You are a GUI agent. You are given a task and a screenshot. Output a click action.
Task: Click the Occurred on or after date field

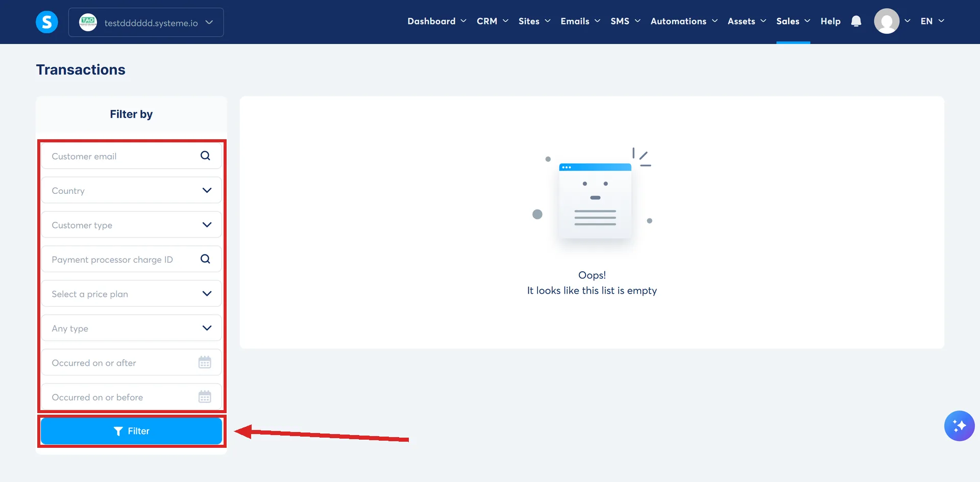[131, 363]
